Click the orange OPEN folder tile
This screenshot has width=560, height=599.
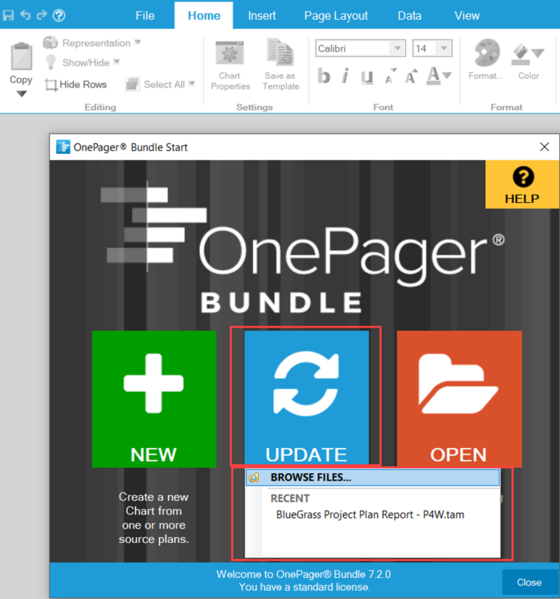[x=459, y=399]
